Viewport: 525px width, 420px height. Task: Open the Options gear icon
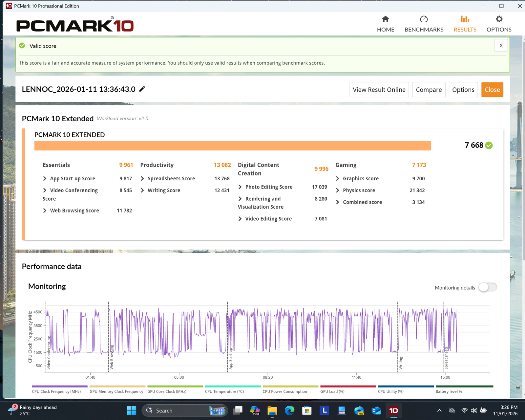tap(499, 19)
